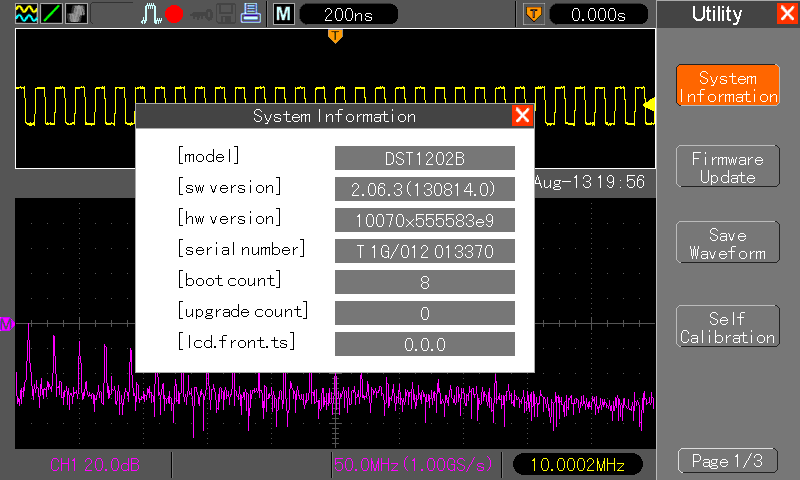This screenshot has height=480, width=800.
Task: Click the 200ns timebase value
Action: pos(348,14)
